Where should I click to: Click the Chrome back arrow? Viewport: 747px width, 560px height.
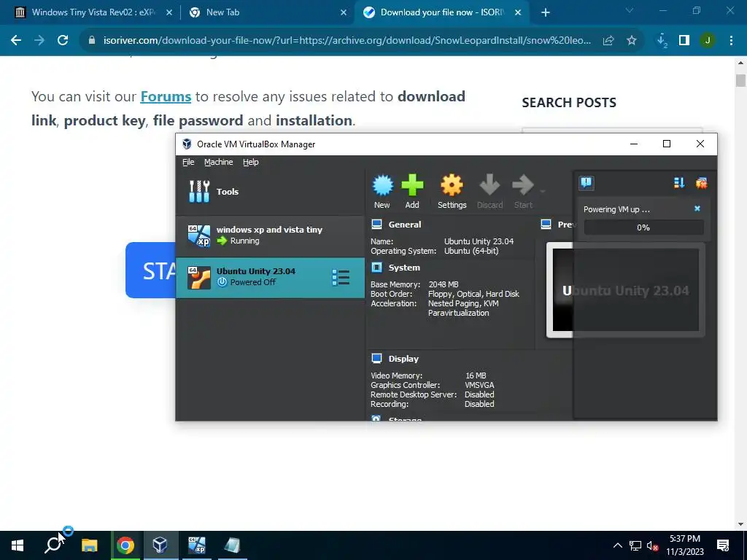click(x=16, y=41)
